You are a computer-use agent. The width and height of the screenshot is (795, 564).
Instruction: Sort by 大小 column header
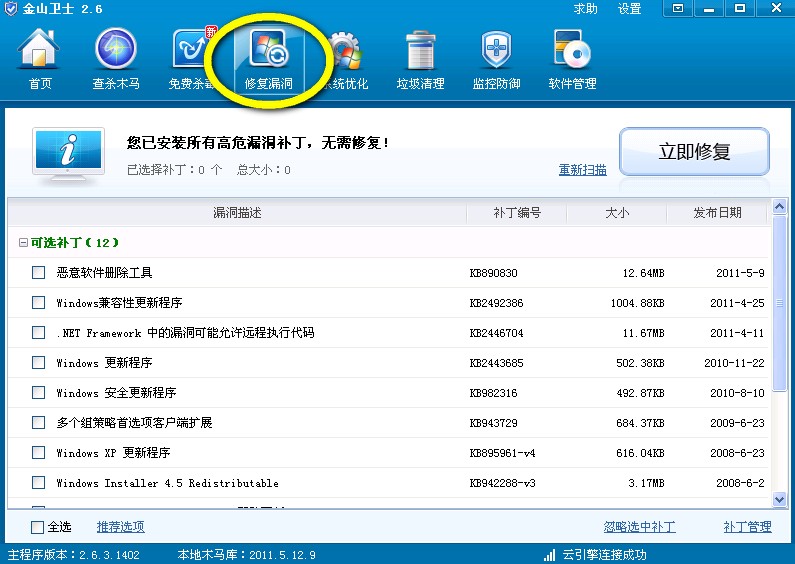coord(617,213)
